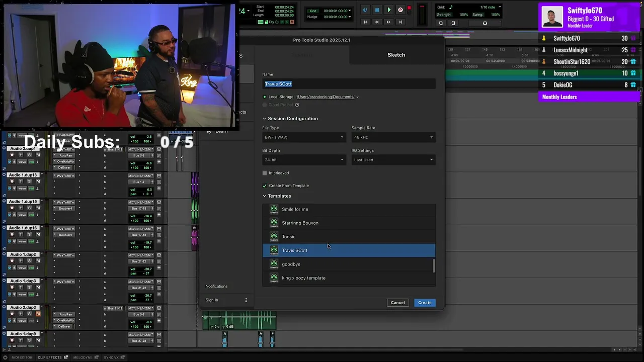This screenshot has width=644, height=362.
Task: Select the goodbye template
Action: (348, 264)
